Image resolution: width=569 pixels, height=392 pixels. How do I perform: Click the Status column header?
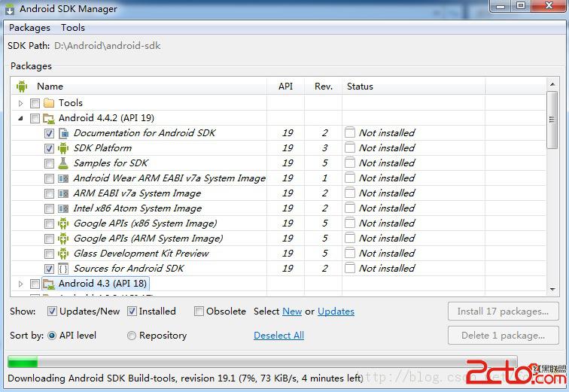pyautogui.click(x=413, y=87)
